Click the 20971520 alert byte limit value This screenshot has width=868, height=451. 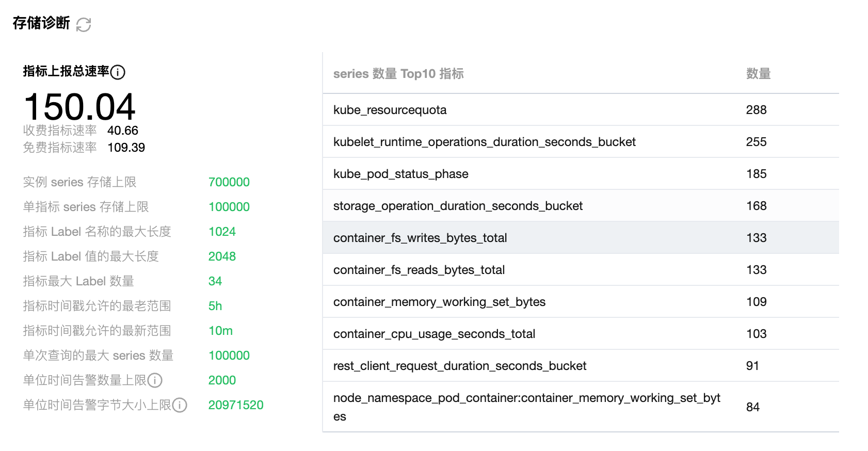235,405
